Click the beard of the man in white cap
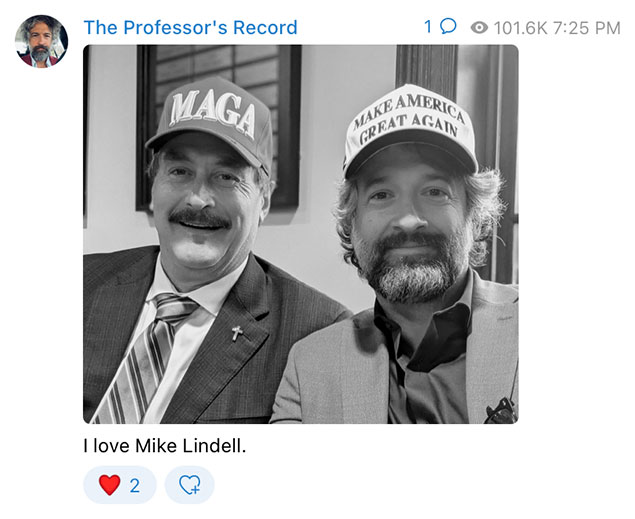 pyautogui.click(x=411, y=267)
